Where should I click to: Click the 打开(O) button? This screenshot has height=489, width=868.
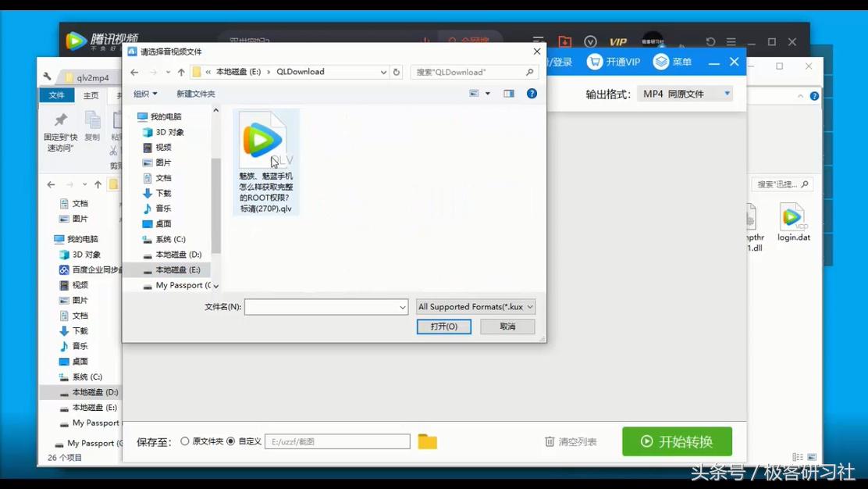tap(444, 327)
